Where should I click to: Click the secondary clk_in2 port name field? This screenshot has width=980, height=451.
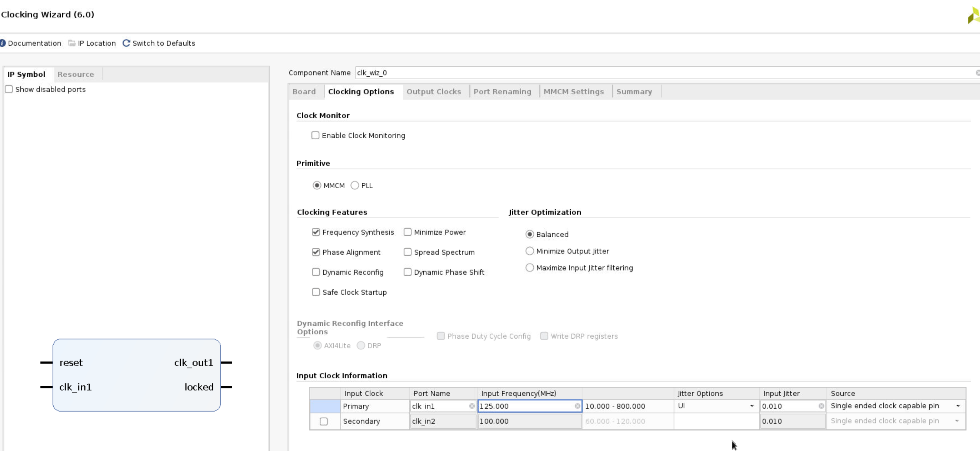tap(443, 421)
